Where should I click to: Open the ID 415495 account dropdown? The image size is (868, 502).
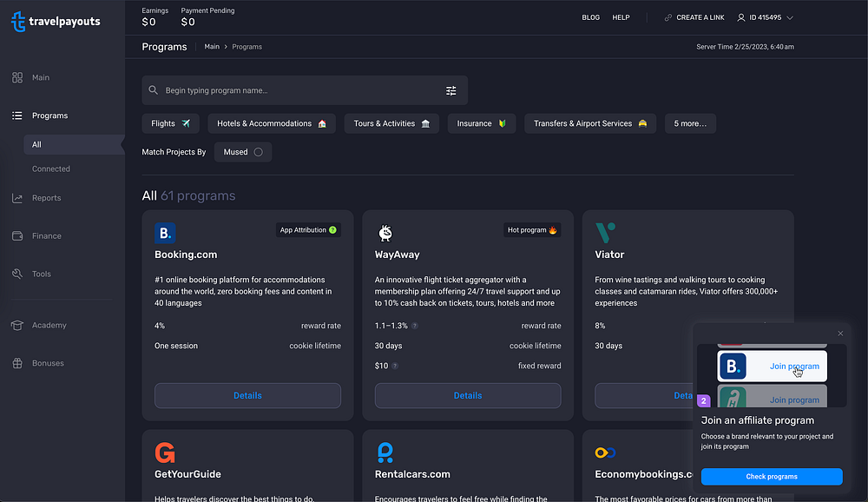[766, 17]
